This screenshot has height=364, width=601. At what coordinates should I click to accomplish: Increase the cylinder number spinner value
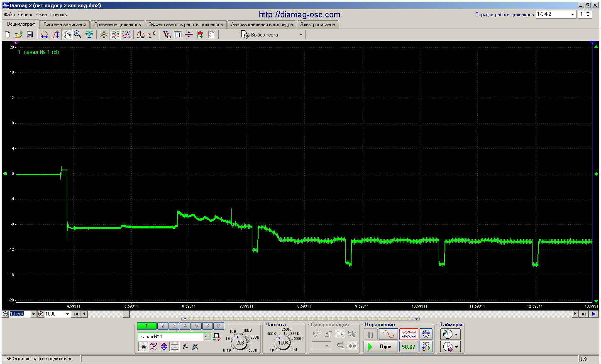click(588, 12)
